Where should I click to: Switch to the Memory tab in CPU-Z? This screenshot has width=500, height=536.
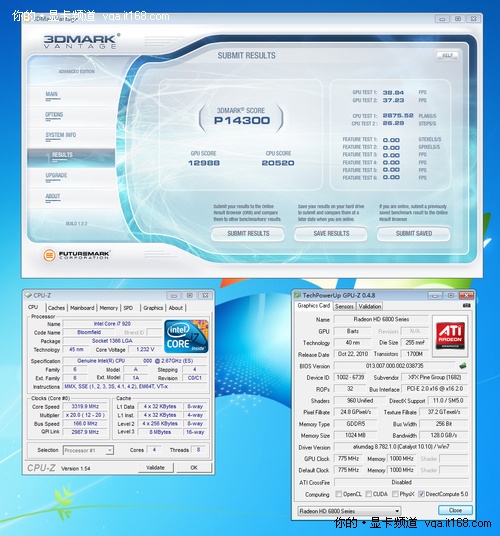pyautogui.click(x=109, y=308)
